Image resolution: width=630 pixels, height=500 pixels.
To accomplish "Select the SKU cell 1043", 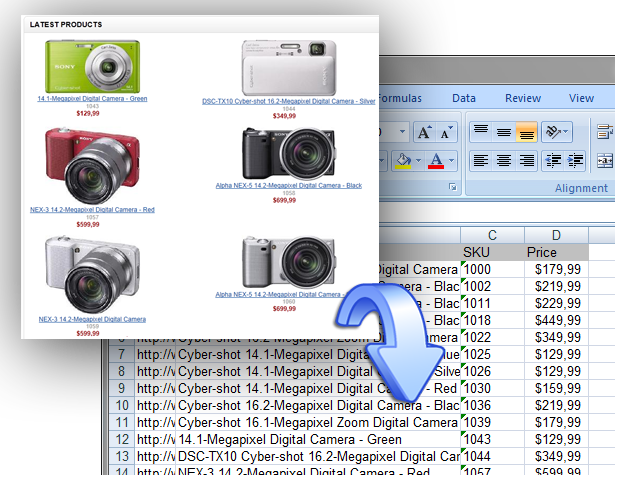I will 492,439.
